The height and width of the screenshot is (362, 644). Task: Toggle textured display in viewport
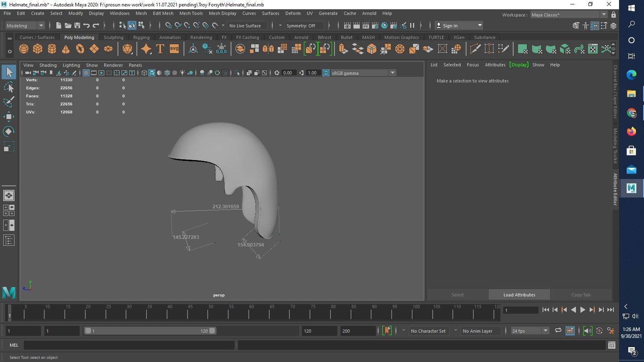(x=175, y=73)
